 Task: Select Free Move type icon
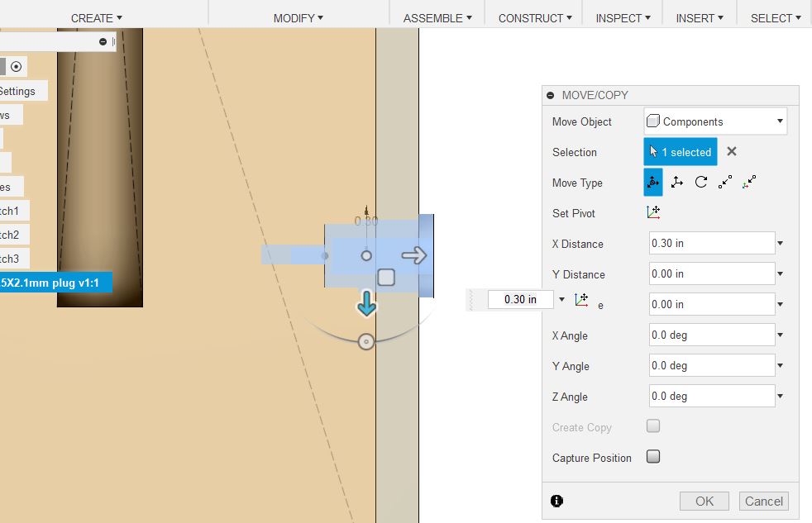click(x=653, y=182)
